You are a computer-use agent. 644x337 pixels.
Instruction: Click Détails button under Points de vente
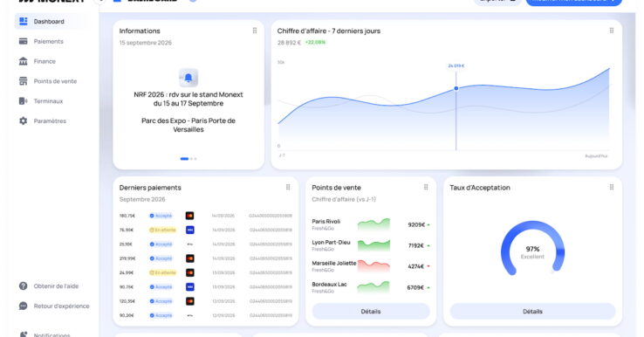click(x=371, y=312)
